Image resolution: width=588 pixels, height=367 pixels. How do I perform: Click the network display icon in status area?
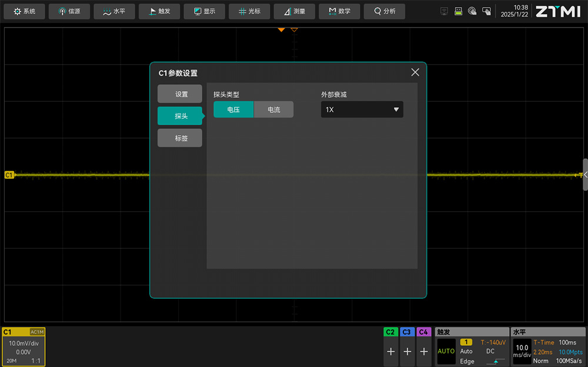[x=444, y=11]
